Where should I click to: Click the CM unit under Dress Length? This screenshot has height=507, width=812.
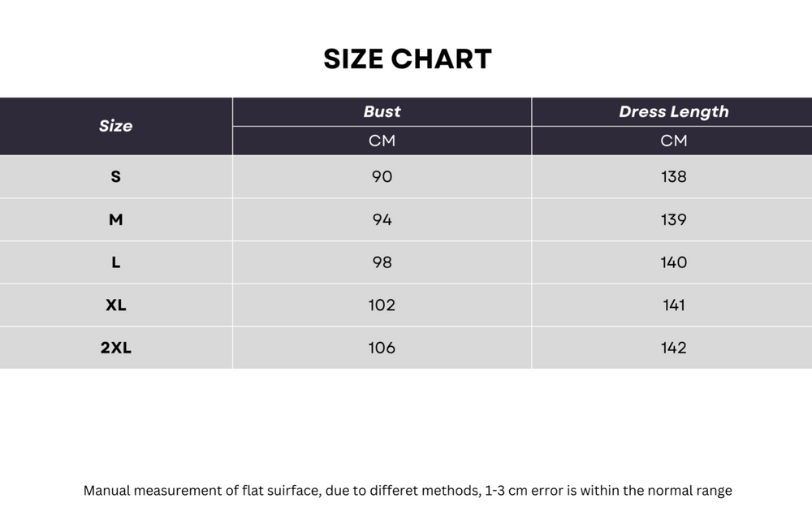[674, 141]
